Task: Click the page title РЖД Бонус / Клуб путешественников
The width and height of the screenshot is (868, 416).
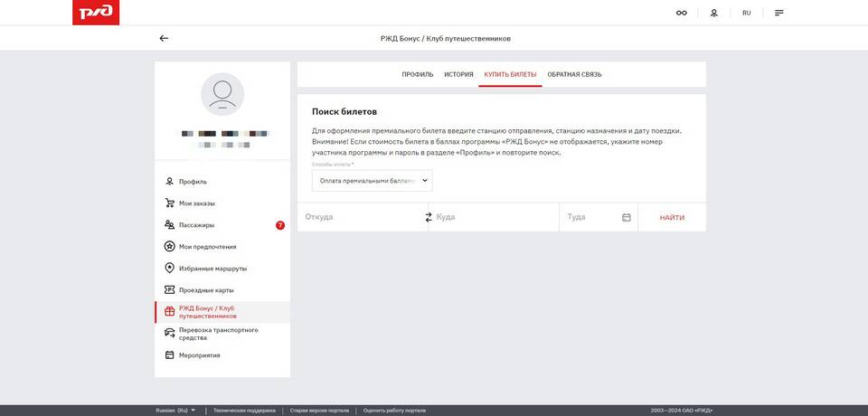Action: click(446, 38)
